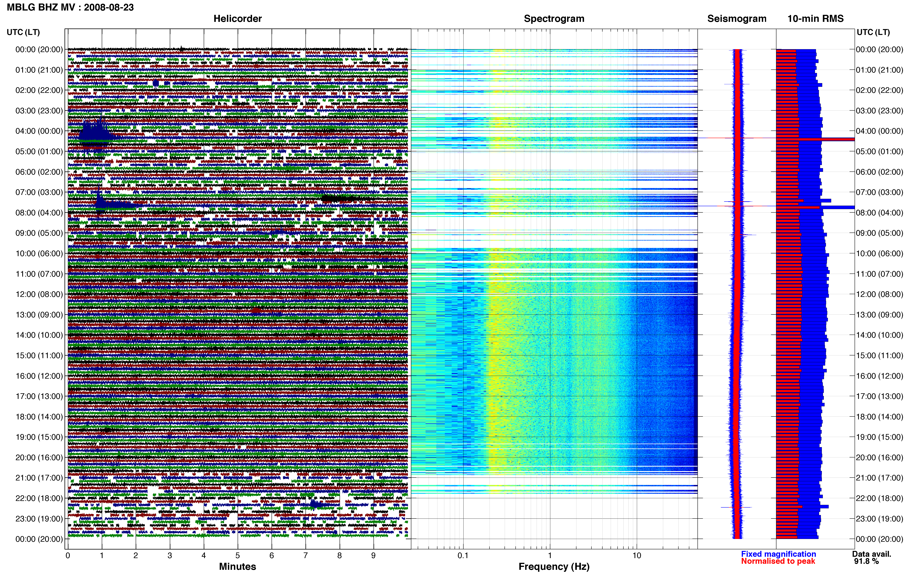Viewport: 924px width, 578px height.
Task: Click the blue Fixed magnification legend text
Action: point(778,554)
